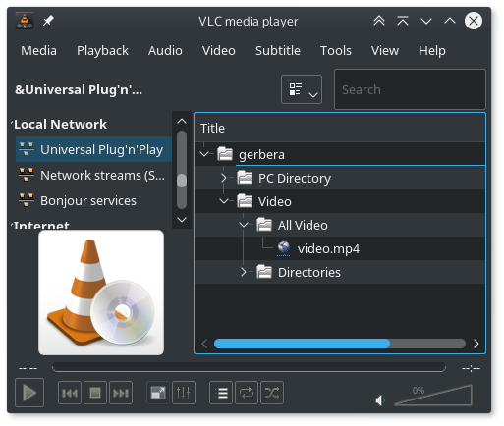Toggle loop repeat mode
The height and width of the screenshot is (426, 504).
[x=247, y=393]
